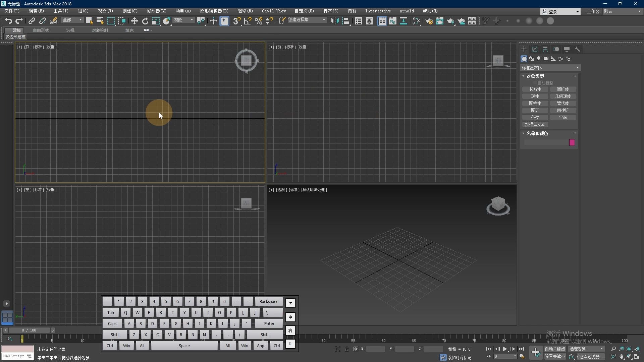Open the 渲染(R) menu

(245, 11)
